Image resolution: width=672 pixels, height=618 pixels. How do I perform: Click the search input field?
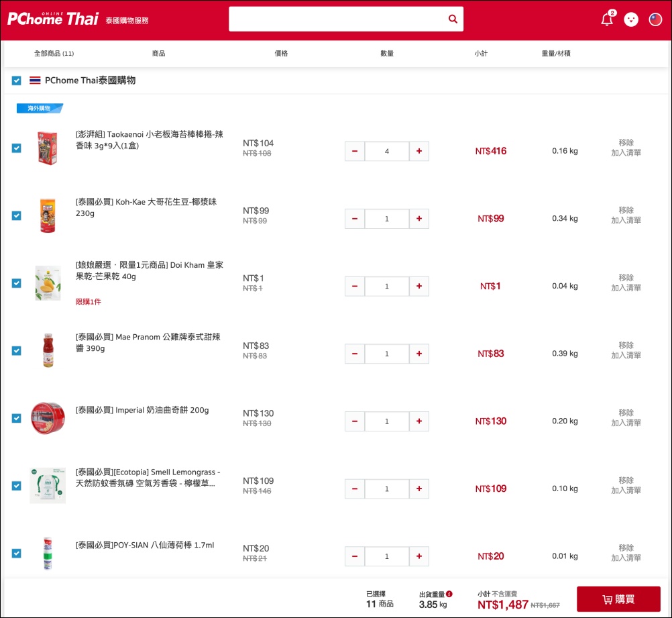point(335,19)
